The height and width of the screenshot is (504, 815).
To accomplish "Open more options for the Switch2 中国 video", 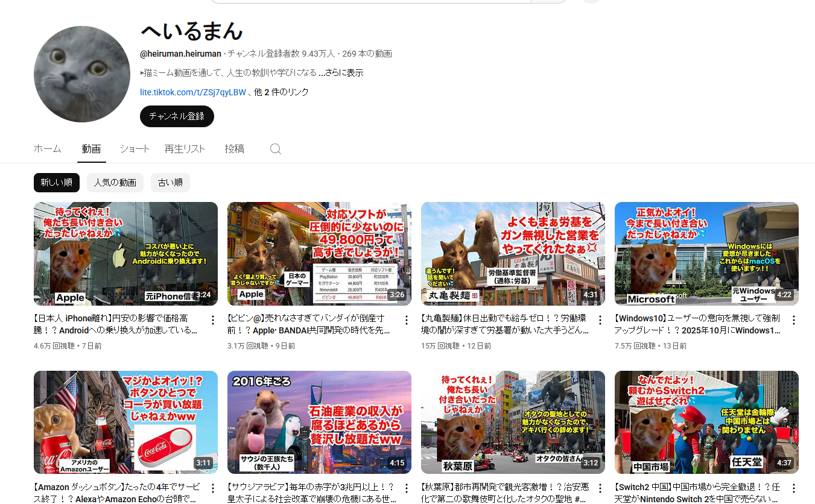I will [x=793, y=488].
